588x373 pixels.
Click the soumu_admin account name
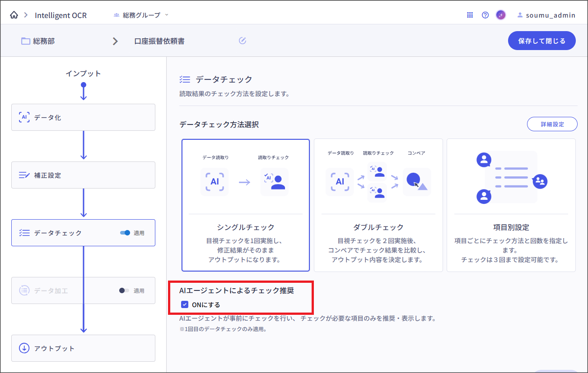pyautogui.click(x=551, y=14)
